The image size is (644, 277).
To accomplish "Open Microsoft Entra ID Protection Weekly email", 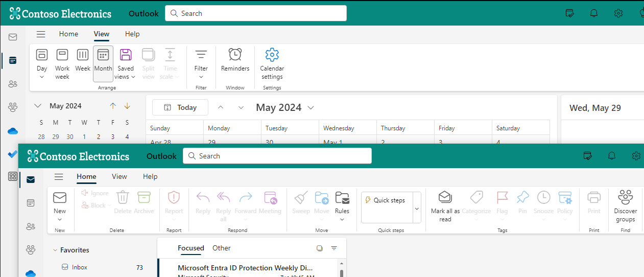I will tap(247, 269).
